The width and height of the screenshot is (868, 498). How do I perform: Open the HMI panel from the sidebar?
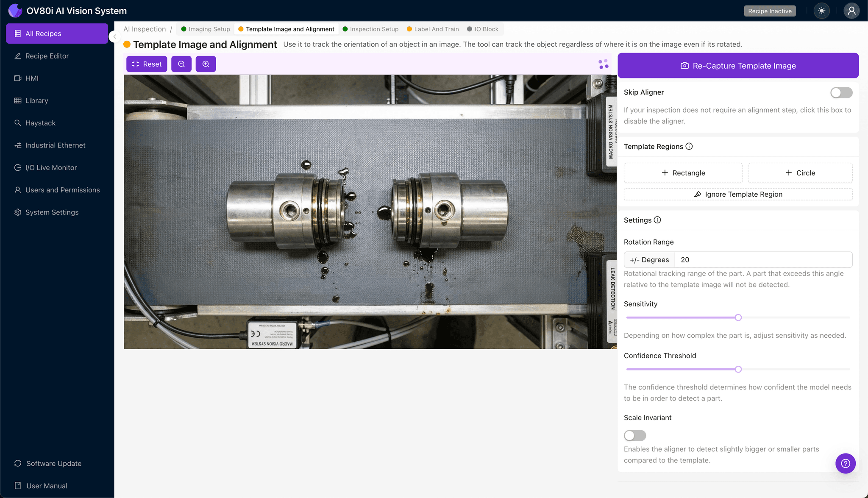tap(31, 78)
